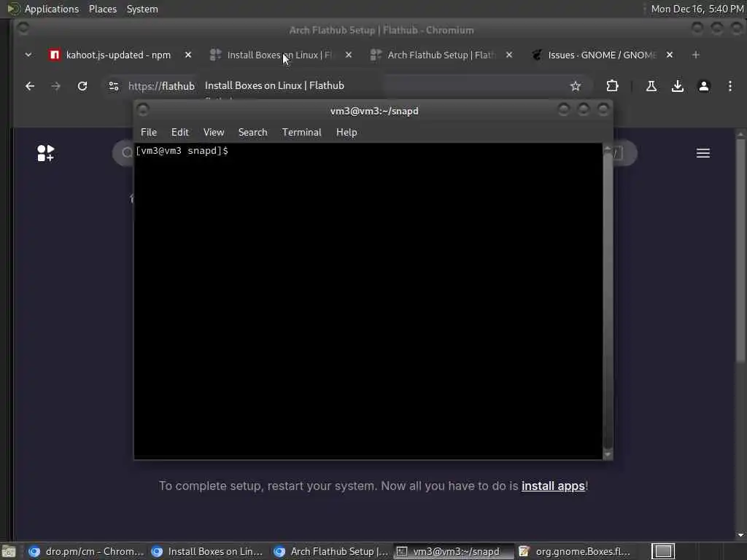Open terminal window menu button at title left

pos(142,110)
